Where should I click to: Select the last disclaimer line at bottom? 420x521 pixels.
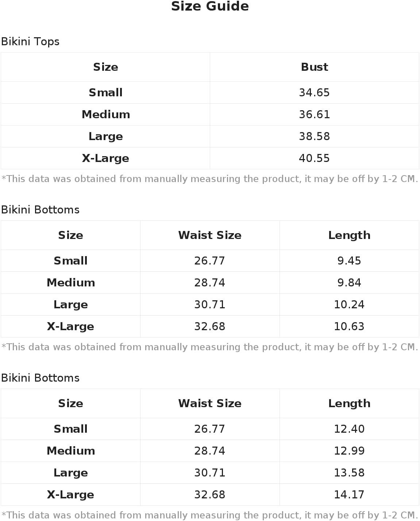click(210, 515)
